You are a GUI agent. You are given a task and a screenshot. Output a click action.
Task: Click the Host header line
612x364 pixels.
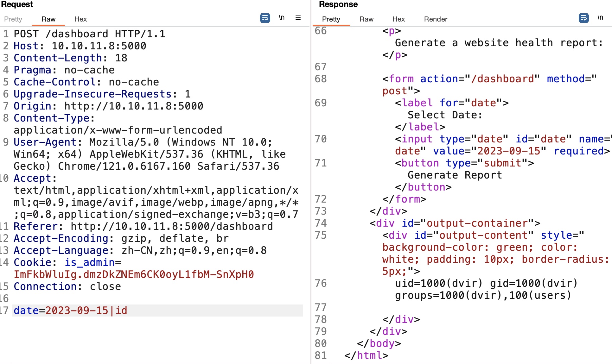80,46
